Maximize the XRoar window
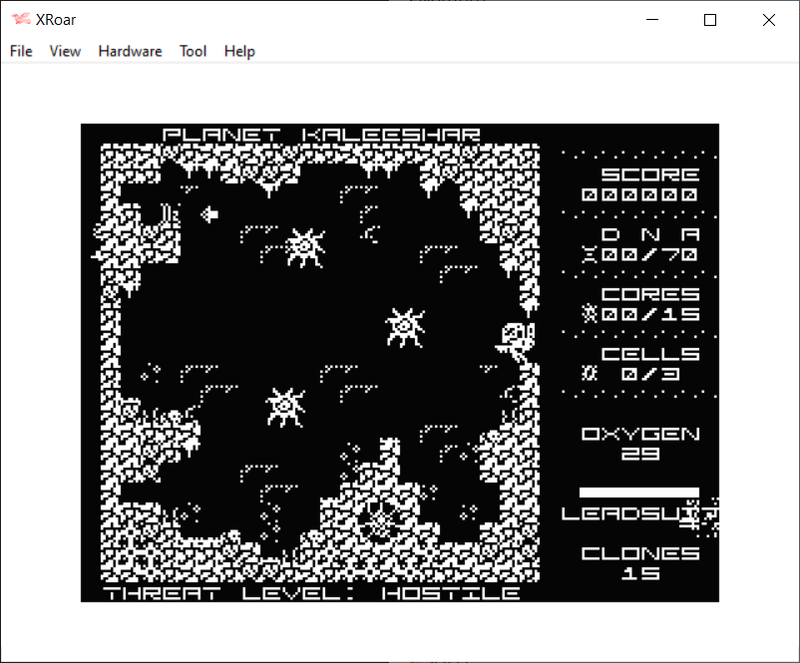Image resolution: width=800 pixels, height=663 pixels. point(710,20)
